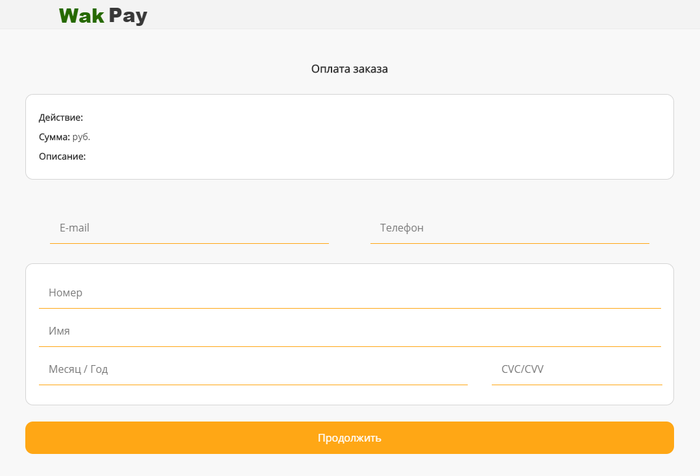Image resolution: width=700 pixels, height=476 pixels.
Task: Click the dark "Pay" part of the logo
Action: pos(128,15)
